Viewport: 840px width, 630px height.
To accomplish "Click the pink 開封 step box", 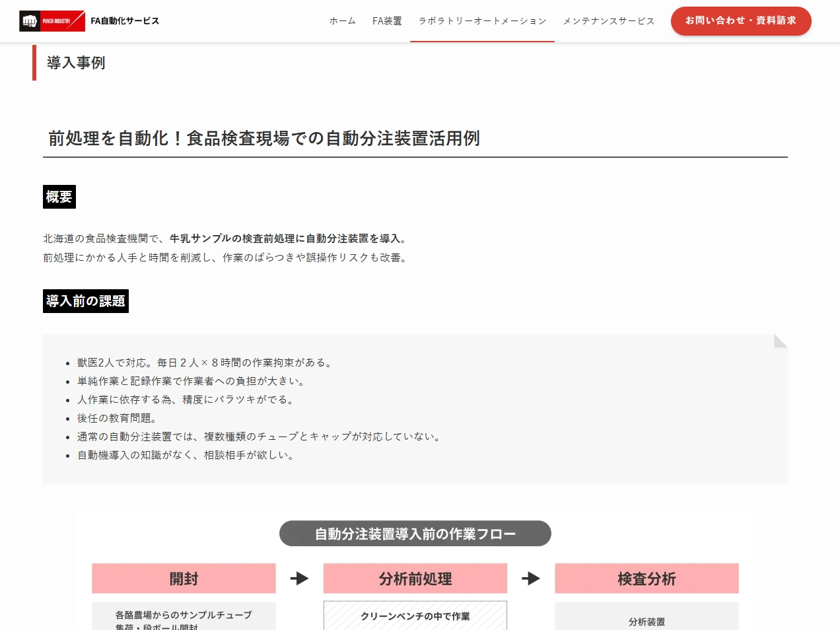I will (184, 578).
